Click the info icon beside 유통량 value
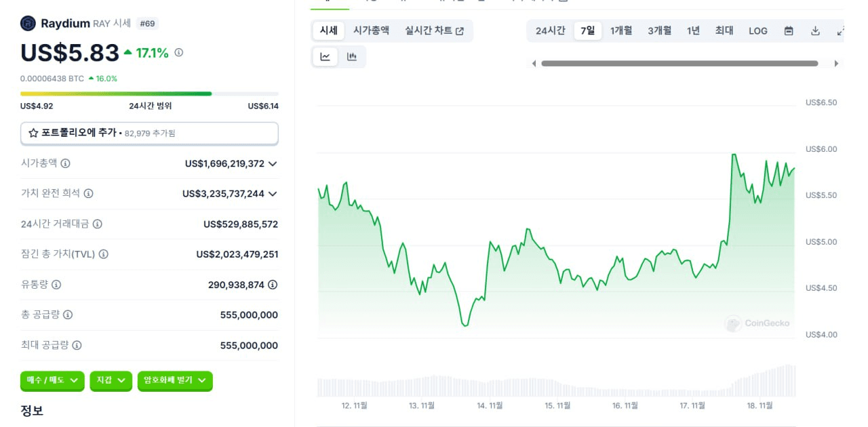Viewport: 868px width, 427px height. point(273,285)
